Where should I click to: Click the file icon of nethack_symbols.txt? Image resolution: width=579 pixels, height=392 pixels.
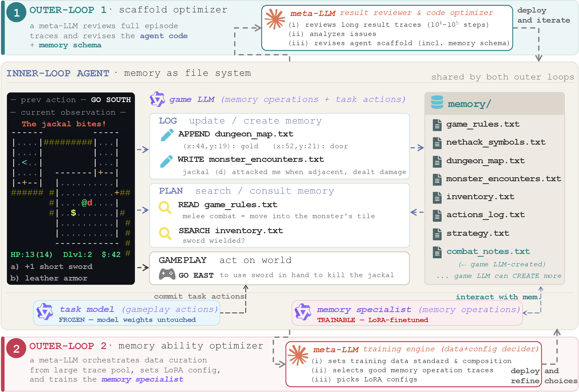pos(437,143)
